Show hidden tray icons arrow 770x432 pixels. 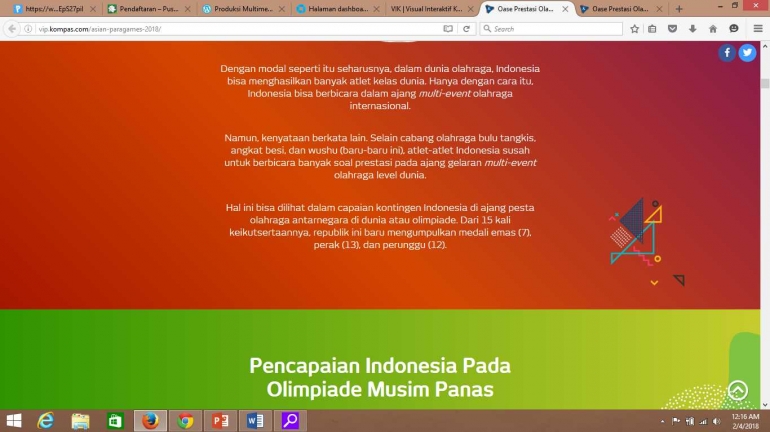pos(662,421)
